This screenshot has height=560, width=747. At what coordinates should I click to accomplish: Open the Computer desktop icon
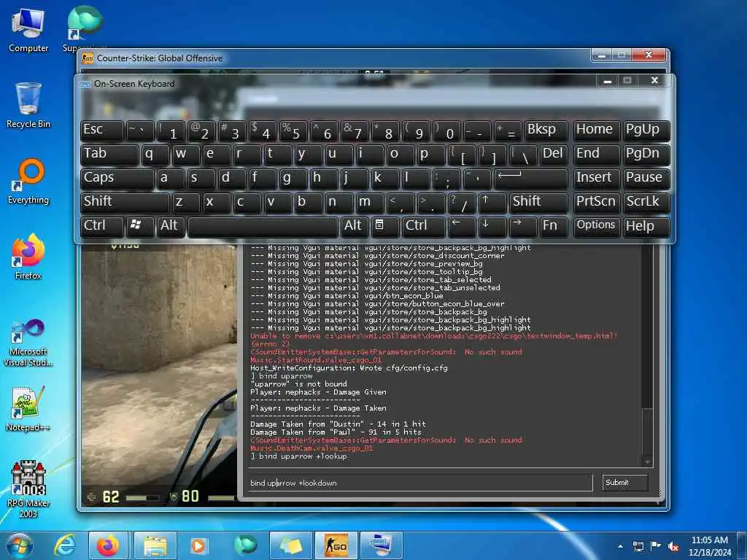point(28,31)
